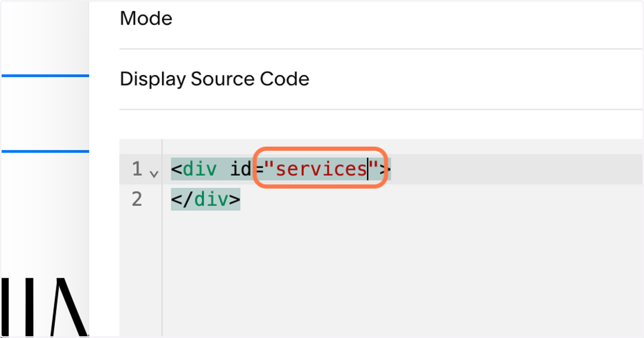Click the closing </div> tag on line 2

pyautogui.click(x=206, y=200)
